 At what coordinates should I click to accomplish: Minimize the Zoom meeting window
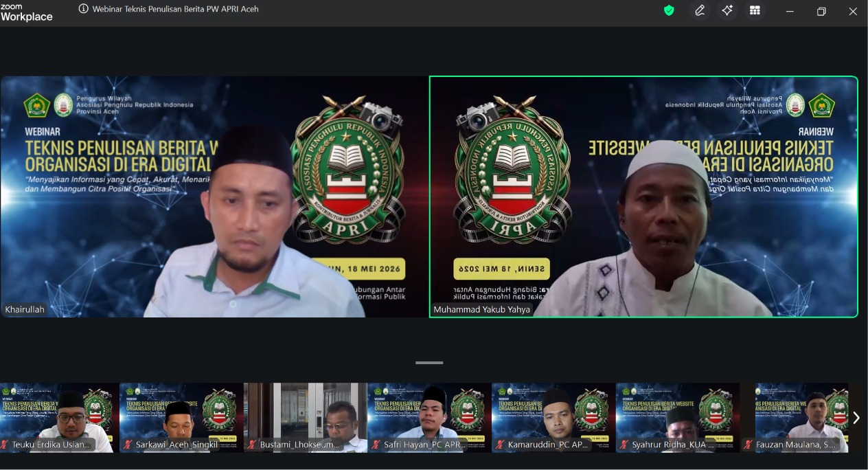click(x=790, y=11)
